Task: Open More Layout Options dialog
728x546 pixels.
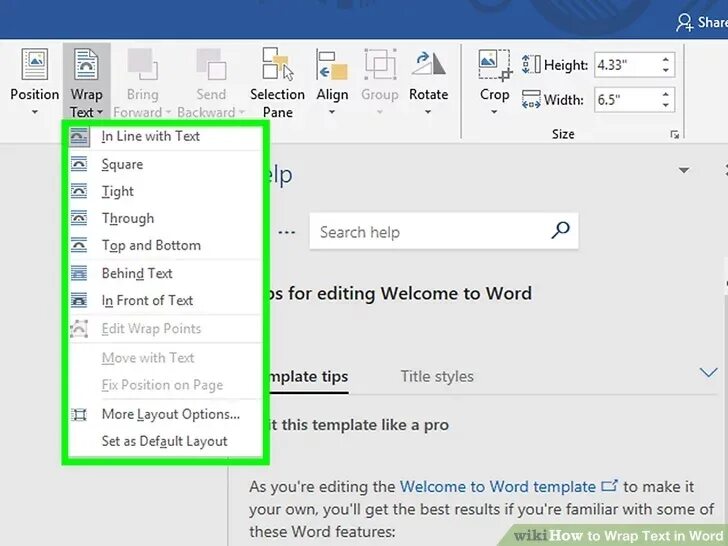Action: (x=165, y=414)
